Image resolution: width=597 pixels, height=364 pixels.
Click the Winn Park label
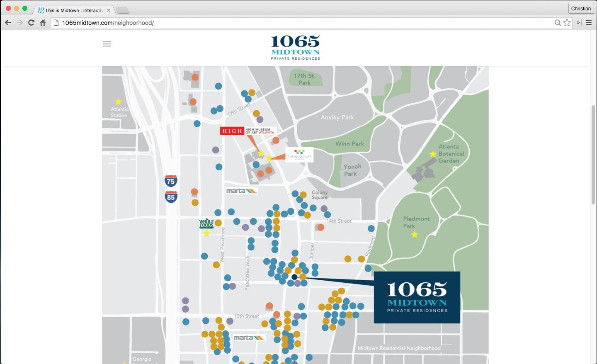tap(349, 144)
